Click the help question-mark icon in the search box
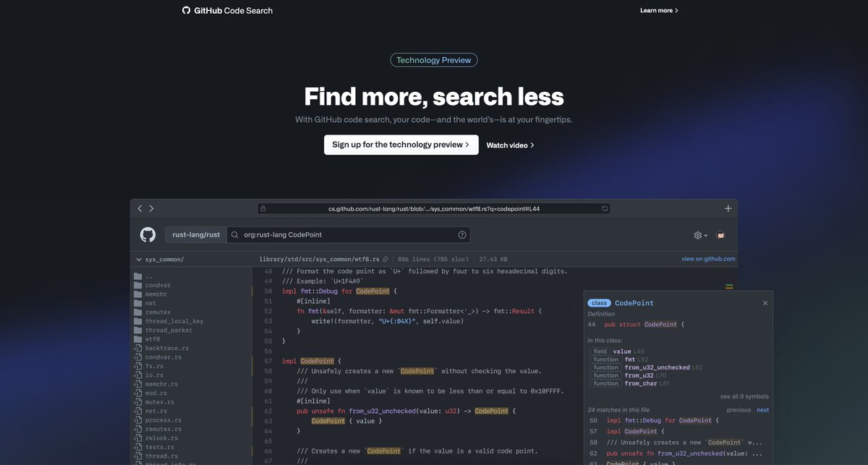 (461, 234)
